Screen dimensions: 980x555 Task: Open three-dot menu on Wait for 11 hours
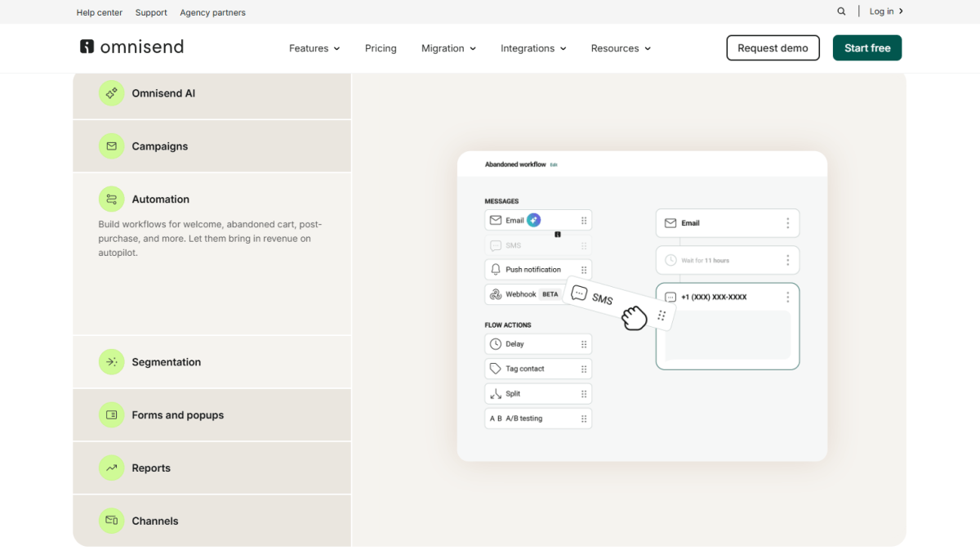787,260
